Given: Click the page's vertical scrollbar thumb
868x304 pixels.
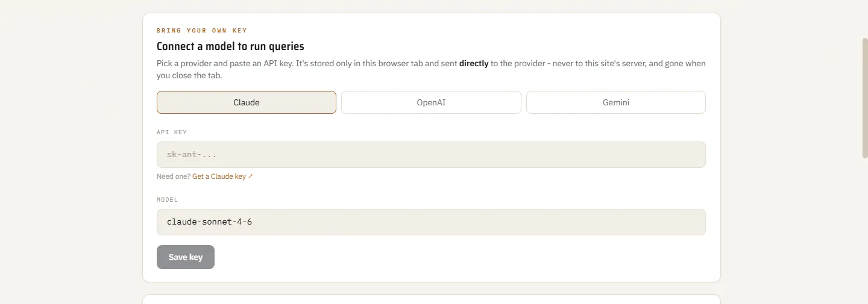Looking at the screenshot, I should tap(865, 98).
